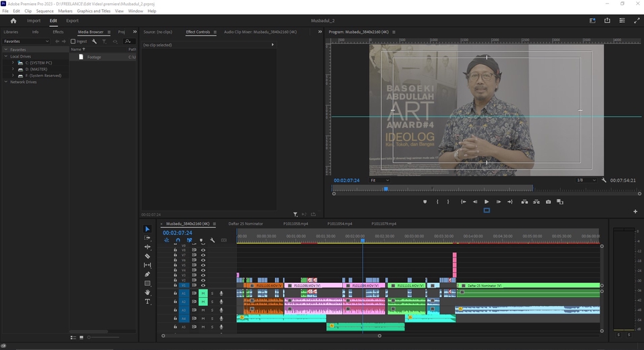Viewport: 644px width, 350px height.
Task: Open the Favorites dropdown
Action: coord(26,42)
